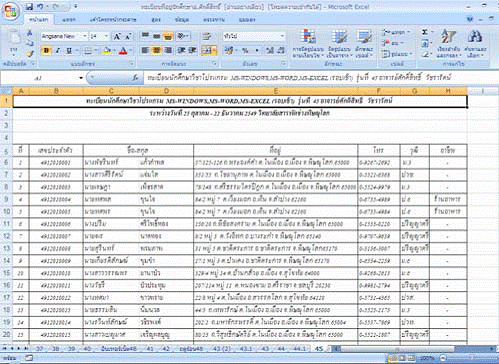
Task: Toggle Underline formatting button
Action: (x=69, y=51)
